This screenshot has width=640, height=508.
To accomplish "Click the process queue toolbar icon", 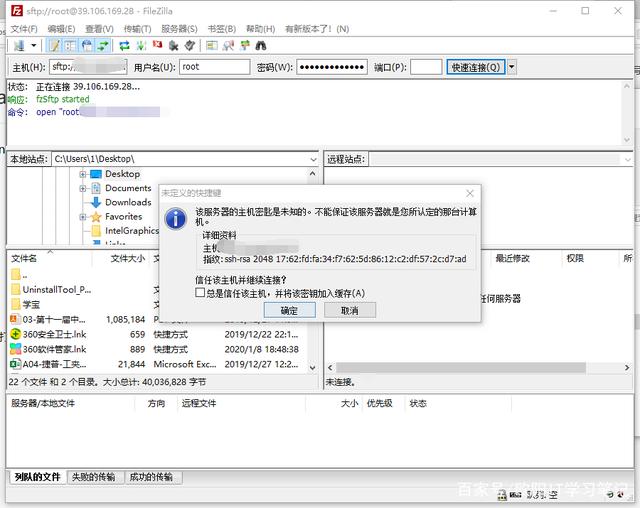I will click(141, 46).
